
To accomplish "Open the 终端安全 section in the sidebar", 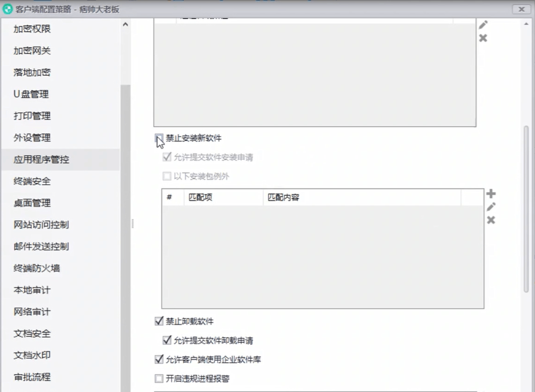I will pyautogui.click(x=32, y=181).
